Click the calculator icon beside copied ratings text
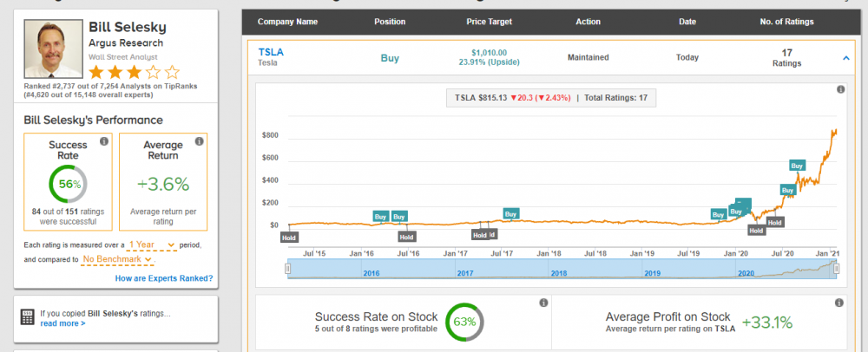The height and width of the screenshot is (352, 868). click(x=27, y=317)
